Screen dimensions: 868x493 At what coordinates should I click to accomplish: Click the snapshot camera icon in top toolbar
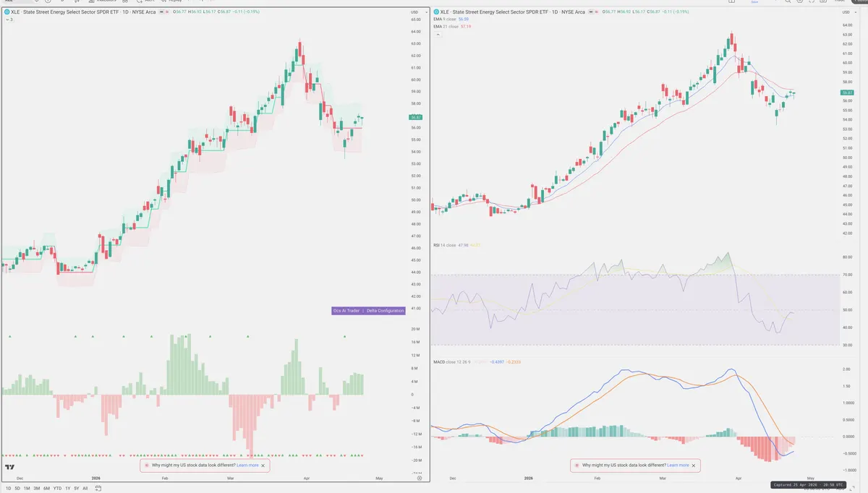coord(823,1)
